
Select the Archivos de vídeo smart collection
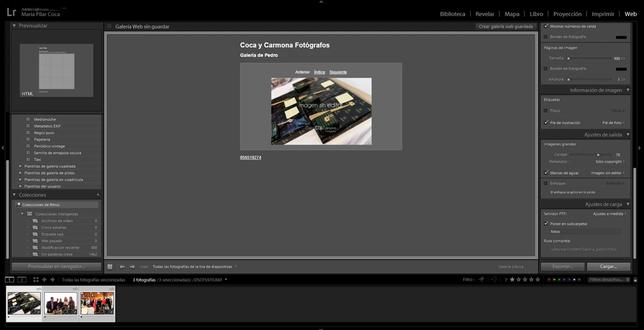[x=57, y=221]
